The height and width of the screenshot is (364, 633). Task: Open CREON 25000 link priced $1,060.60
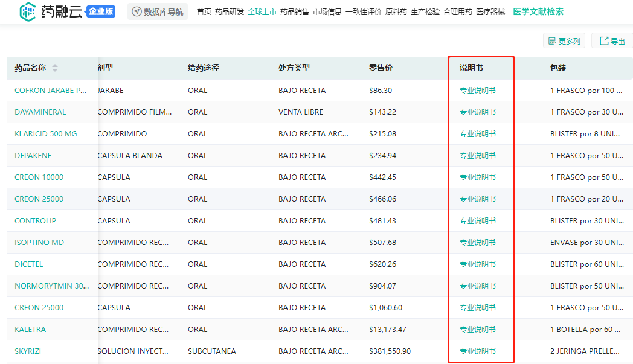pos(39,308)
